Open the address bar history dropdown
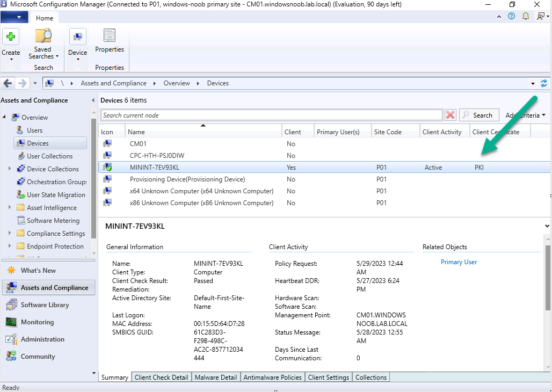552x392 pixels. click(x=533, y=83)
